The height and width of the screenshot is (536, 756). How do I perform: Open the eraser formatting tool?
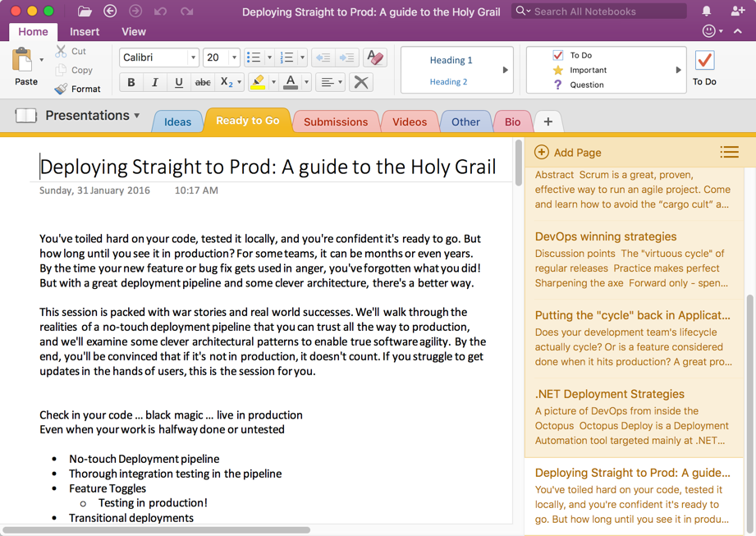tap(373, 57)
